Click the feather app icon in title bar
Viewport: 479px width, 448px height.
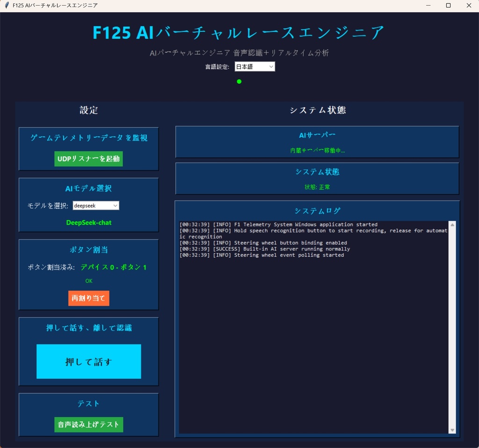tap(7, 5)
